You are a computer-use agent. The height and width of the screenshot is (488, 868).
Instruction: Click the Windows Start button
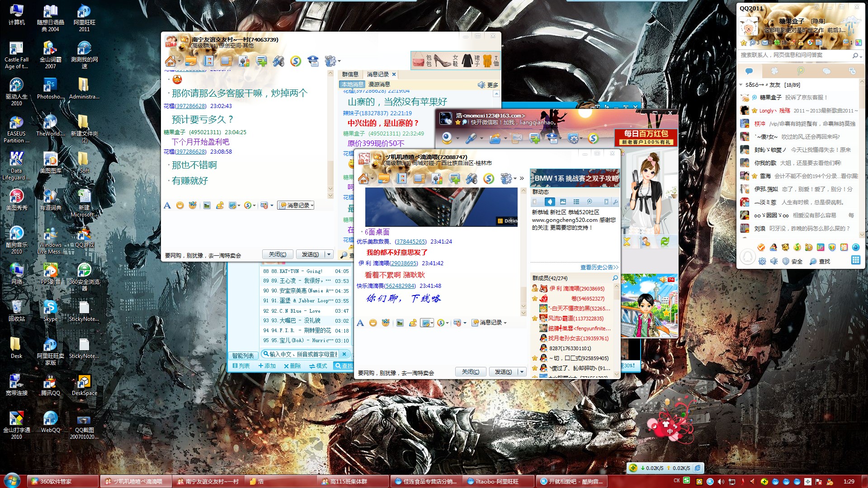click(12, 480)
